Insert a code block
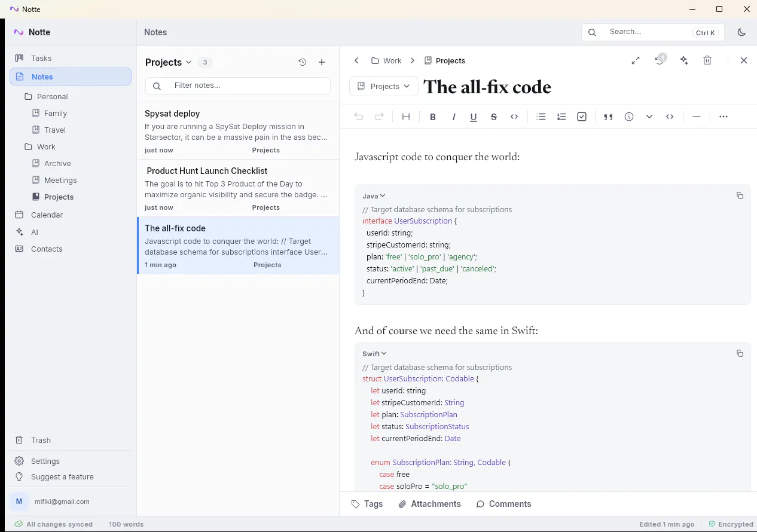This screenshot has height=532, width=757. coord(670,117)
